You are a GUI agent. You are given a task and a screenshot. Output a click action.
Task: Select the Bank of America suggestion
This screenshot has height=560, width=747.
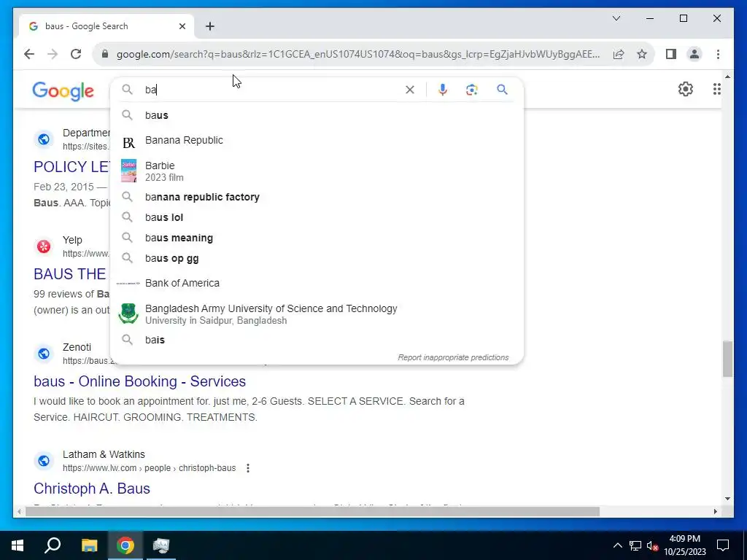(x=317, y=284)
